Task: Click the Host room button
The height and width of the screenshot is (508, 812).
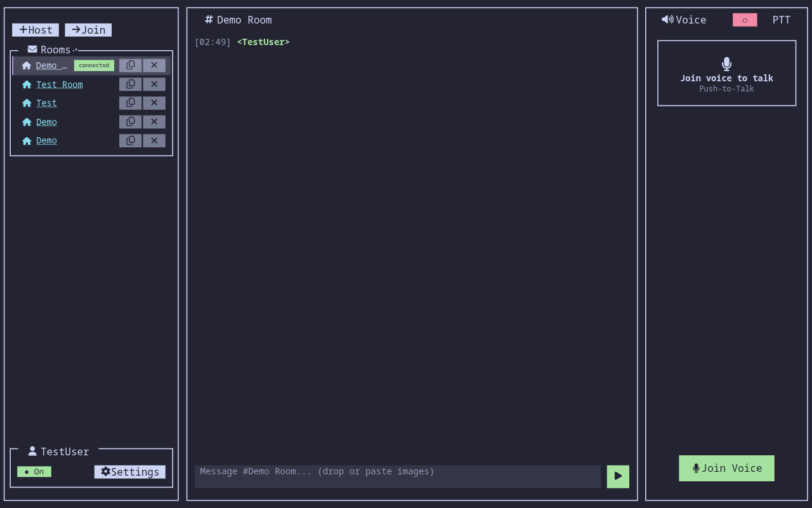Action: click(36, 30)
